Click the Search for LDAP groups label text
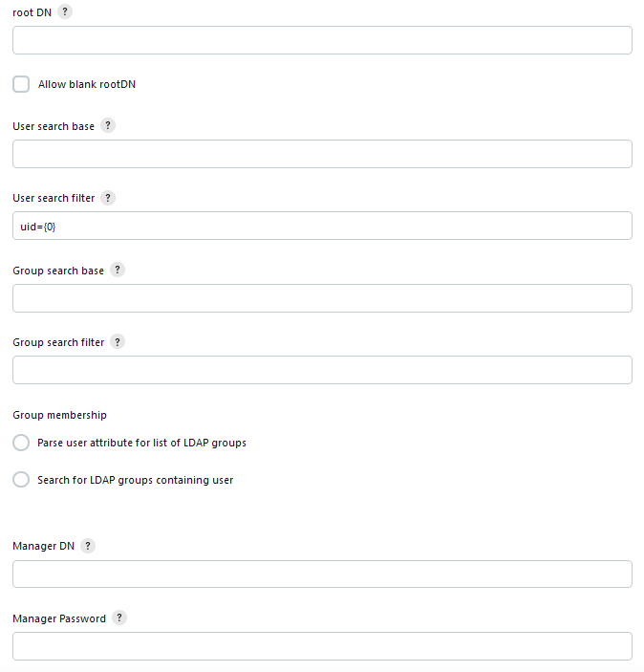This screenshot has width=644, height=672. (x=135, y=480)
